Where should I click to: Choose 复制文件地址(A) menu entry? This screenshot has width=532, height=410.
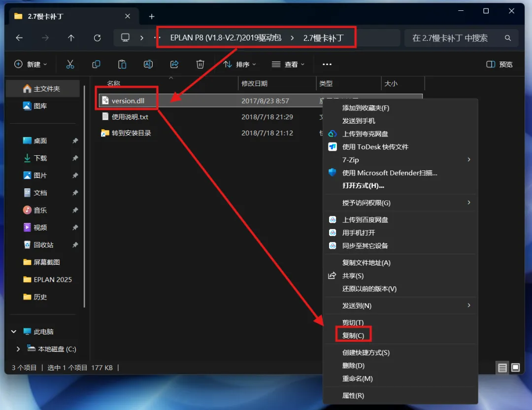(x=366, y=263)
